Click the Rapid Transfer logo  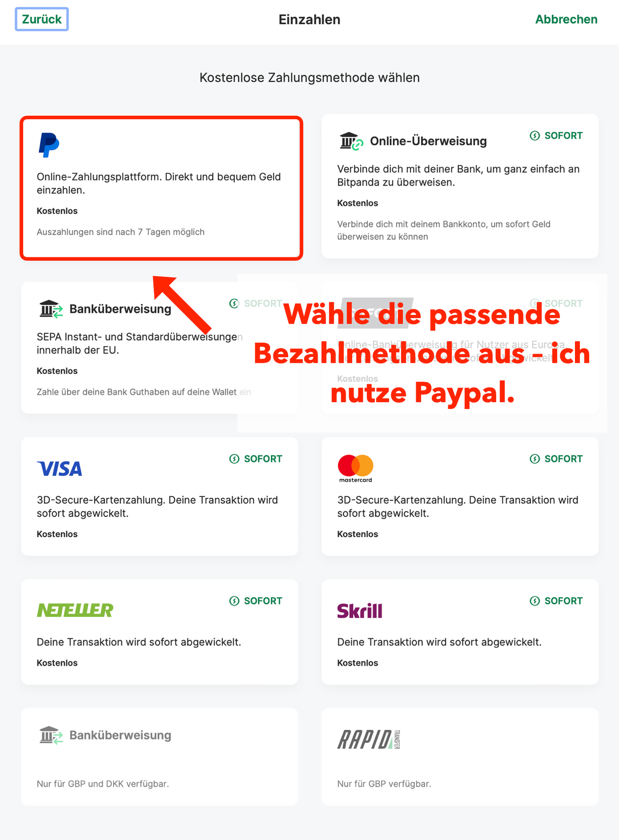368,739
